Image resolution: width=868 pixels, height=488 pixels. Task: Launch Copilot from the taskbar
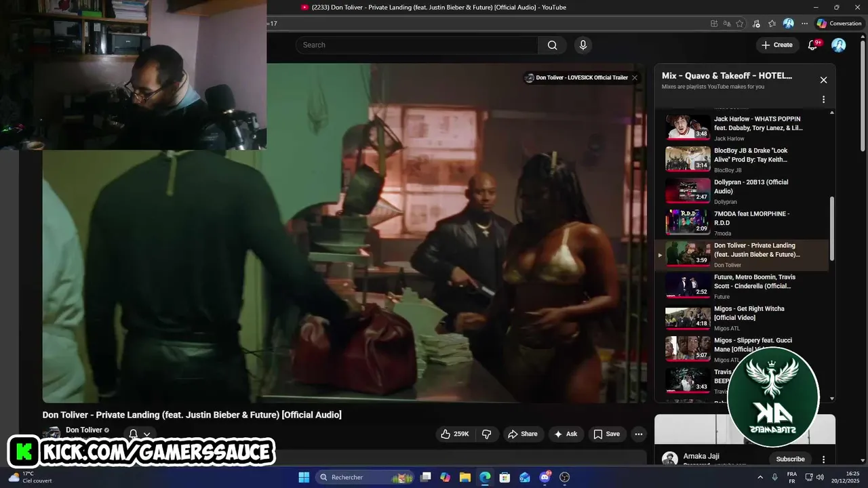pos(445,477)
